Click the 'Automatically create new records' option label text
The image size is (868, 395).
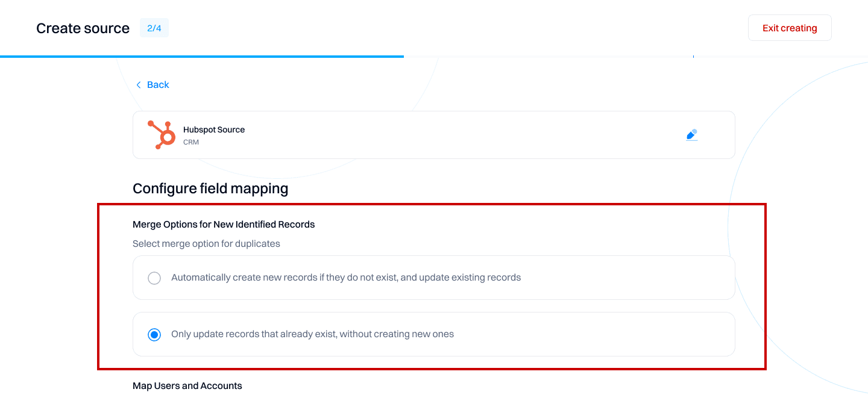(x=346, y=278)
